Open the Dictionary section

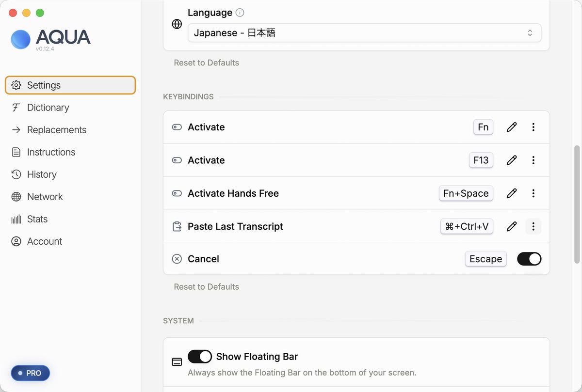coord(48,108)
